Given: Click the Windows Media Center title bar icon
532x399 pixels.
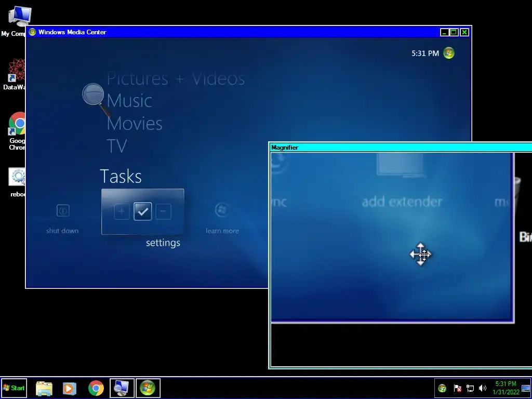Looking at the screenshot, I should pyautogui.click(x=33, y=32).
